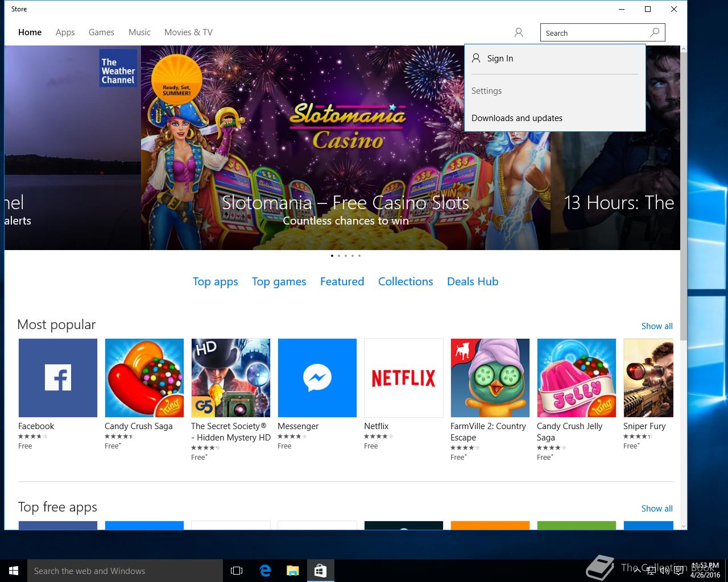The height and width of the screenshot is (582, 728).
Task: Open the Top games link
Action: pyautogui.click(x=279, y=282)
